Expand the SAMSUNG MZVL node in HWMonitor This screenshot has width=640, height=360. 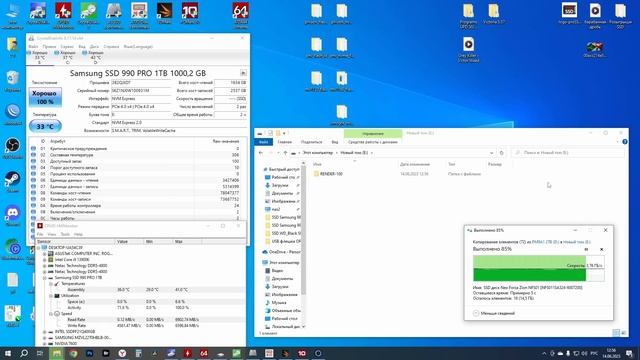pos(44,338)
